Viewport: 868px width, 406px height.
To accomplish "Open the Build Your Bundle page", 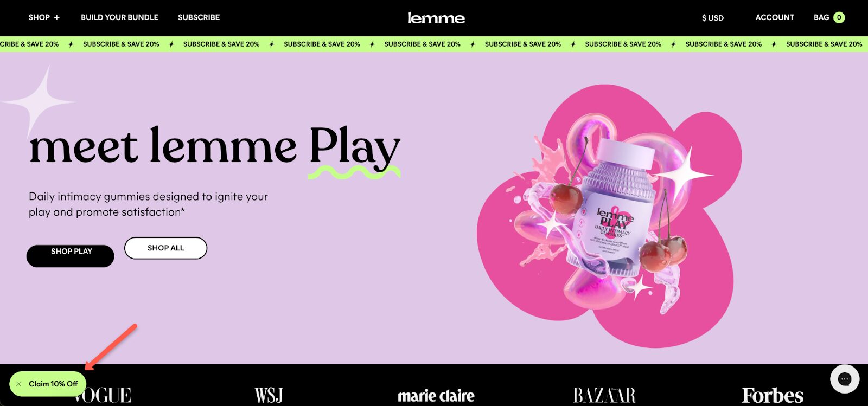I will 119,17.
